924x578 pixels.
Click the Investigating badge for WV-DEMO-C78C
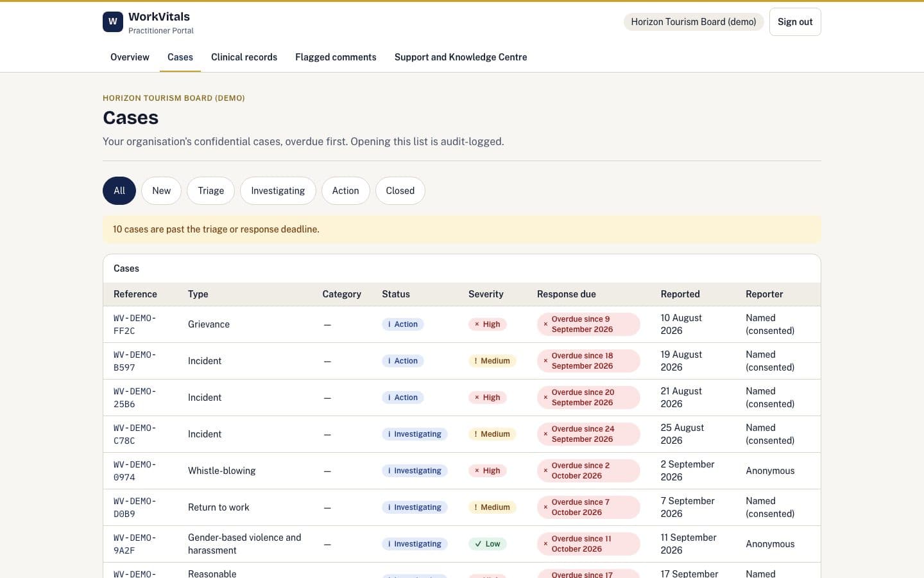point(415,434)
